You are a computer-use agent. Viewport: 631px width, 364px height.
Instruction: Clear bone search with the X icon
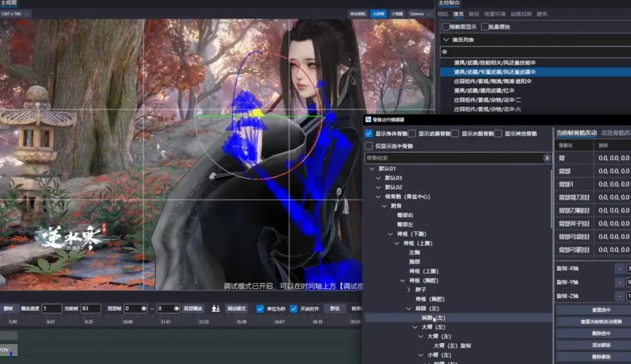point(546,158)
